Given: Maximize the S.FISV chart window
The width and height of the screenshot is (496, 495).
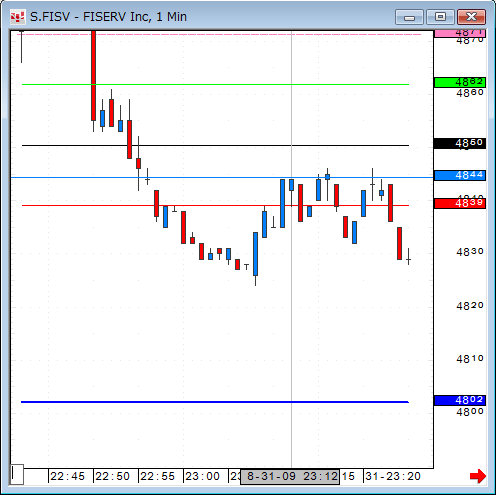Looking at the screenshot, I should (x=440, y=17).
